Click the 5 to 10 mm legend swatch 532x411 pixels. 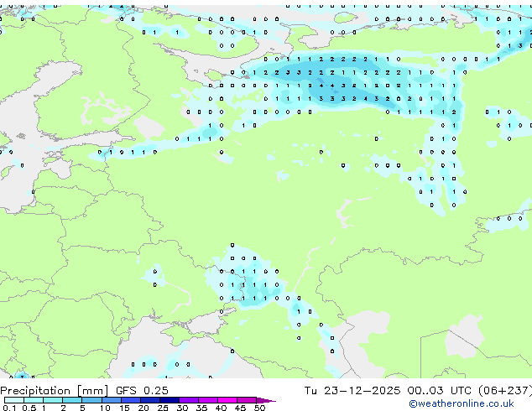tap(91, 400)
